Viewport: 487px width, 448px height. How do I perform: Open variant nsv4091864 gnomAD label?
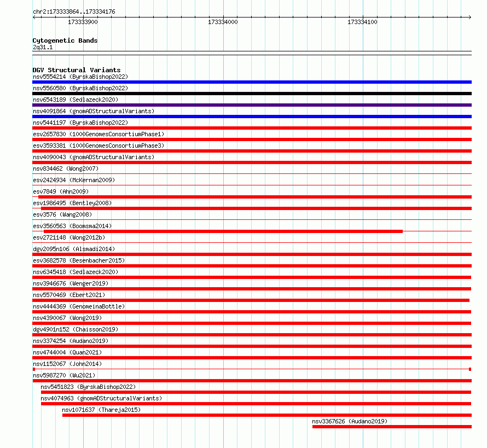coord(94,111)
